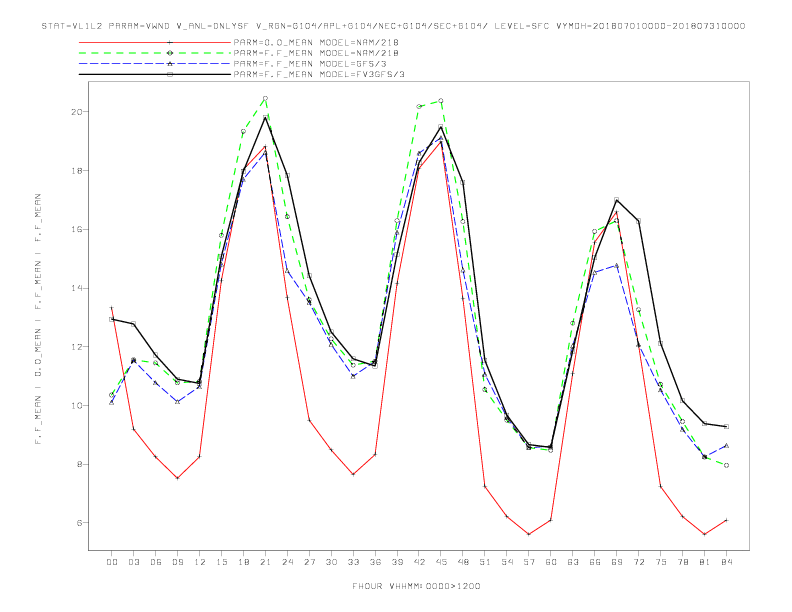Click y-axis tick label 14
This screenshot has height=612, width=792.
(77, 288)
